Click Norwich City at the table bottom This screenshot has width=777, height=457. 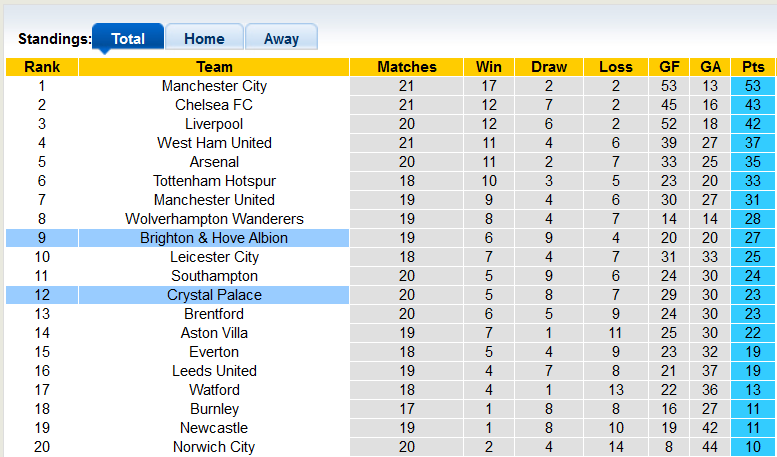click(214, 447)
